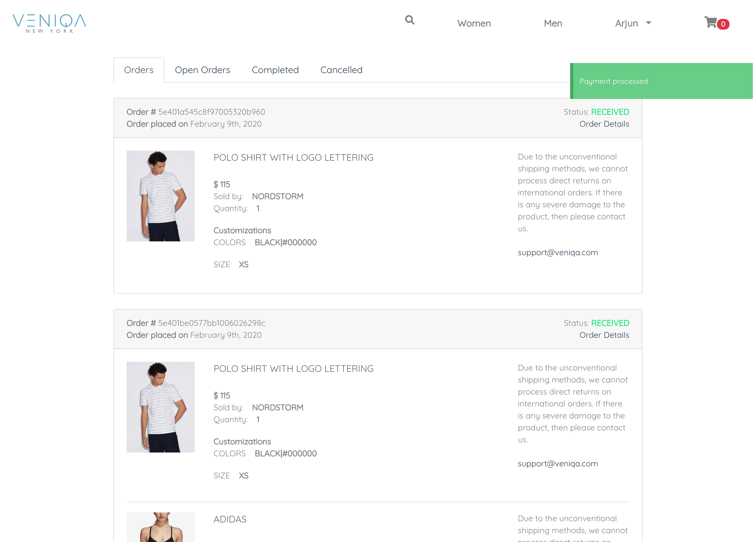Open the Women category menu

tap(474, 23)
